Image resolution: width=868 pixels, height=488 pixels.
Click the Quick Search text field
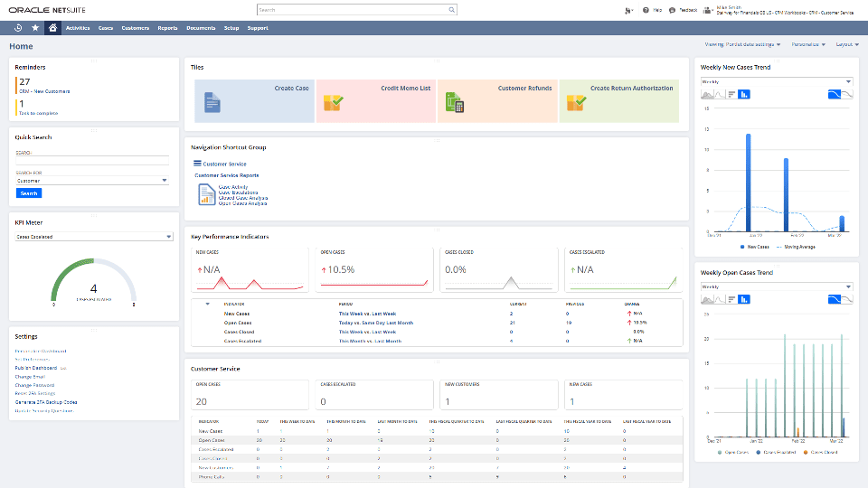(92, 160)
